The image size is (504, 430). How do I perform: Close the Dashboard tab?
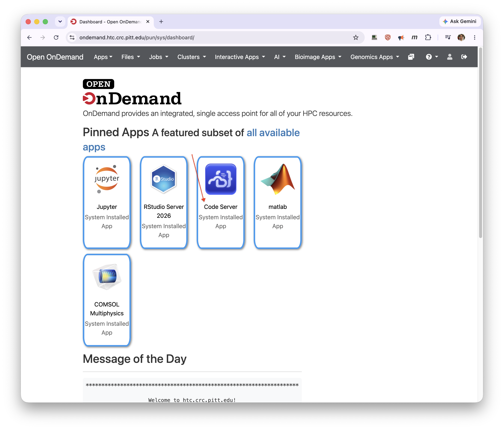(148, 22)
